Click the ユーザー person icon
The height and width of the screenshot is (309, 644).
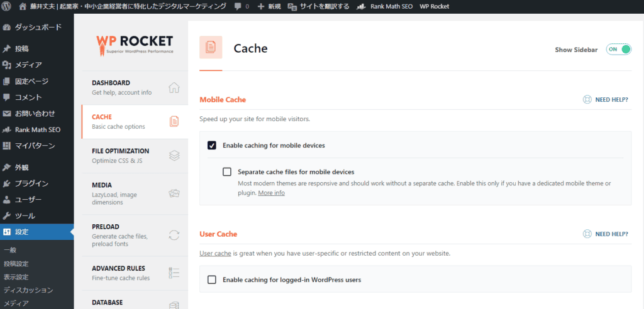(x=6, y=200)
